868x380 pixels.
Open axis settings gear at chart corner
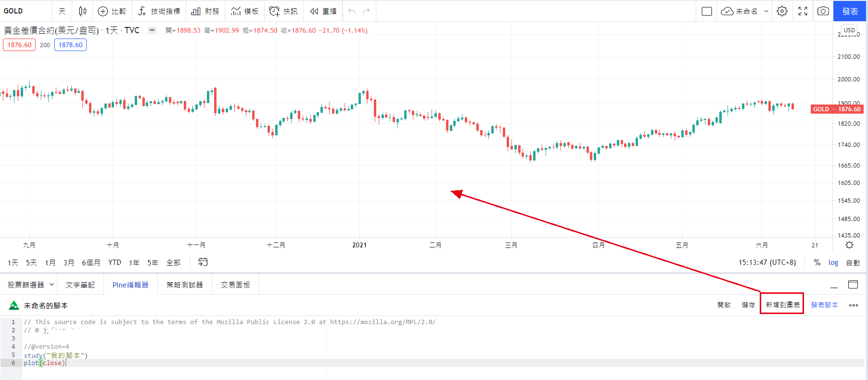[849, 245]
